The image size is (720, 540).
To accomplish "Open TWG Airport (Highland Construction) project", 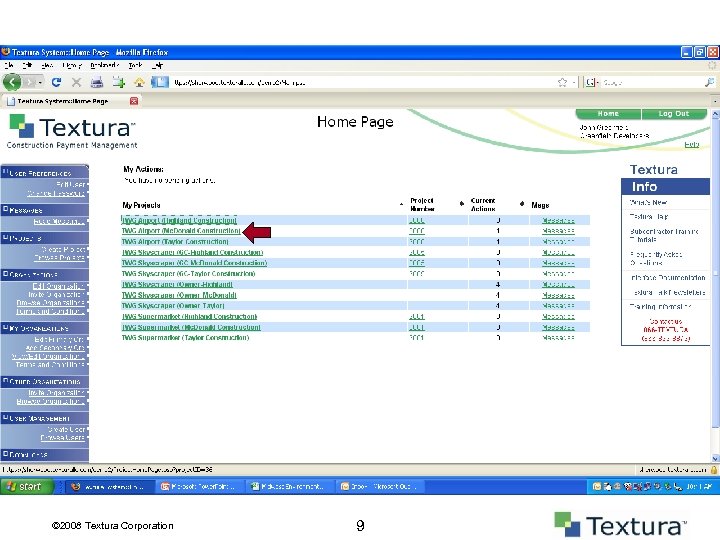I will coord(179,220).
